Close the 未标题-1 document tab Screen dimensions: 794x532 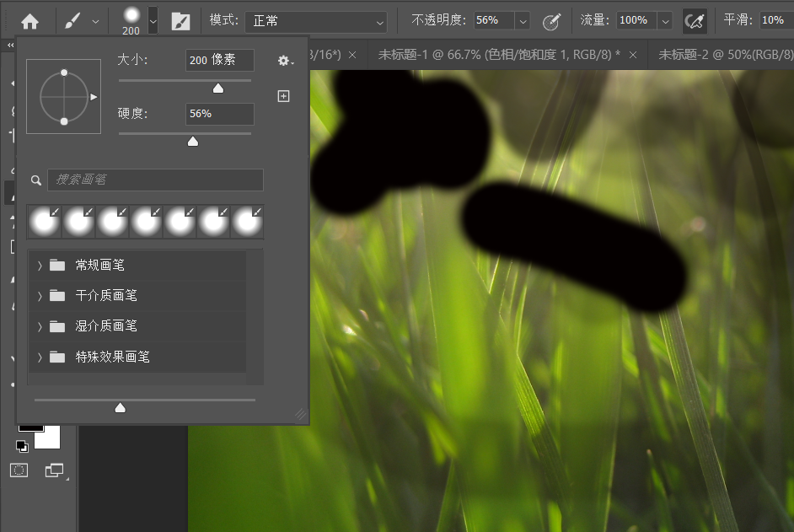pos(633,55)
